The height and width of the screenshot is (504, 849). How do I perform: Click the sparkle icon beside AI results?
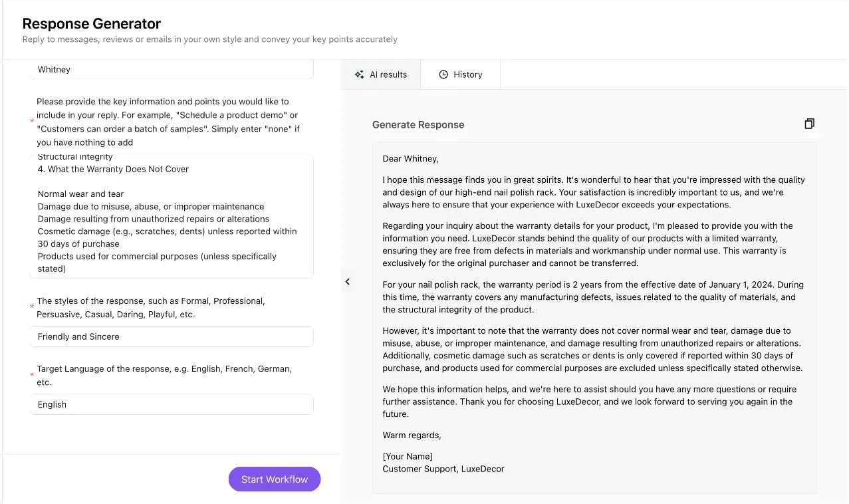pos(359,74)
